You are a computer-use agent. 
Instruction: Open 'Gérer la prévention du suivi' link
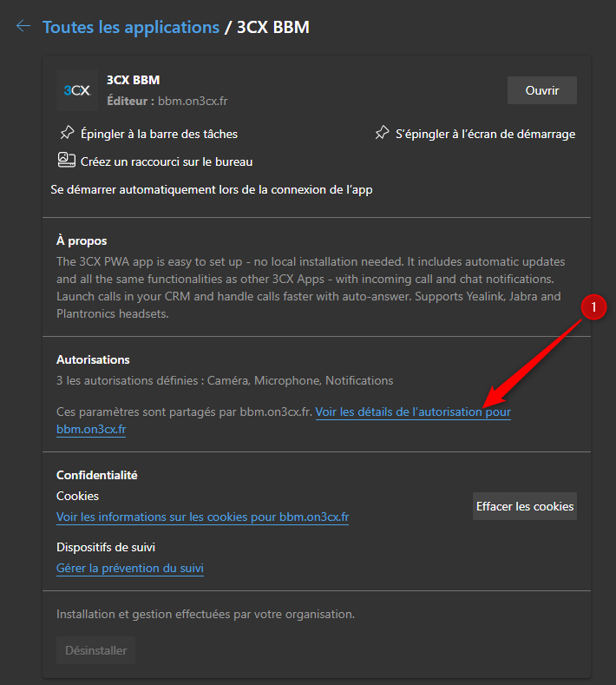[x=130, y=569]
